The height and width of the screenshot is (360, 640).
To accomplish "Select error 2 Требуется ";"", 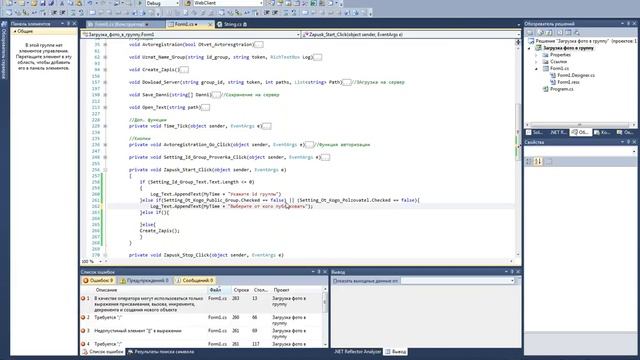I will click(202, 320).
